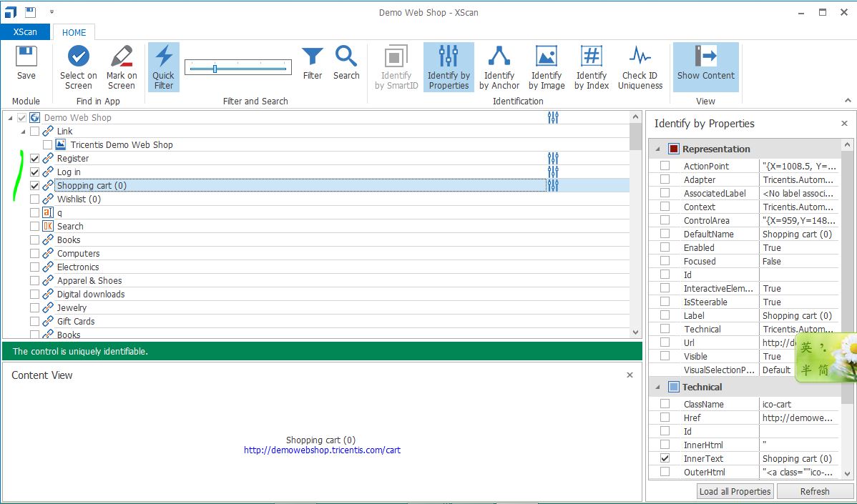
Task: Collapse the Demo Web Shop tree root
Action: 11,118
